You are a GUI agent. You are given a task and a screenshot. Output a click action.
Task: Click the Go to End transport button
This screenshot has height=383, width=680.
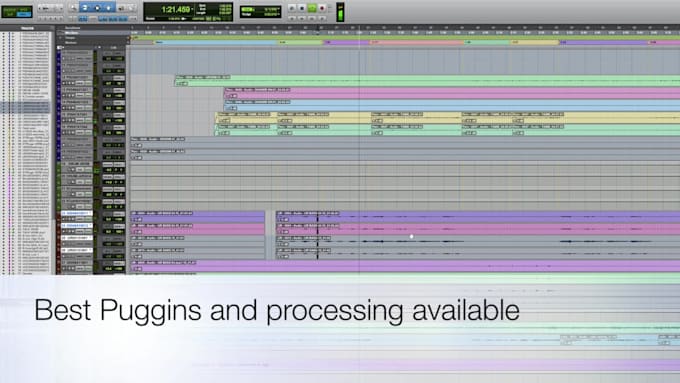pyautogui.click(x=322, y=18)
